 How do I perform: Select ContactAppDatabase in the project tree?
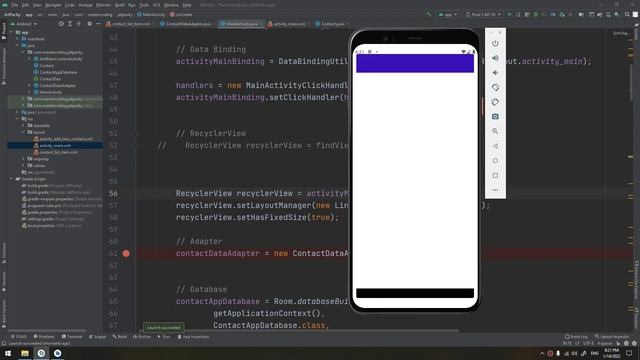point(58,72)
